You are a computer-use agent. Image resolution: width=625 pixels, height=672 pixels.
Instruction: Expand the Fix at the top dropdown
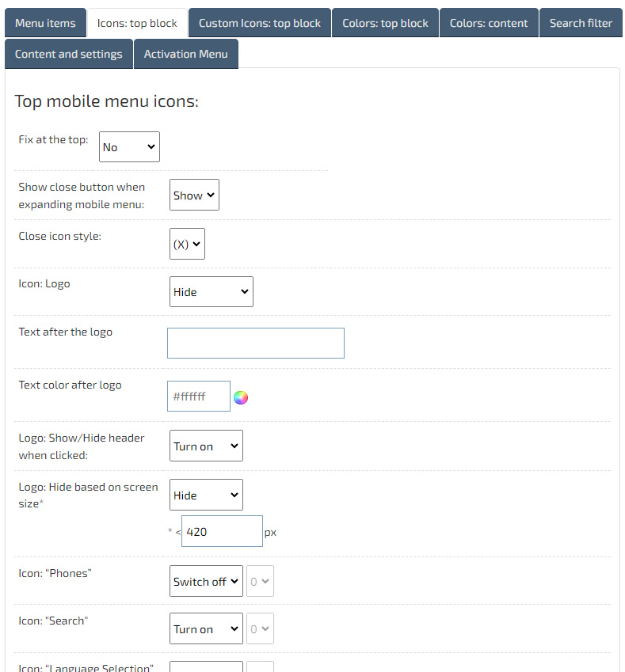pos(129,147)
